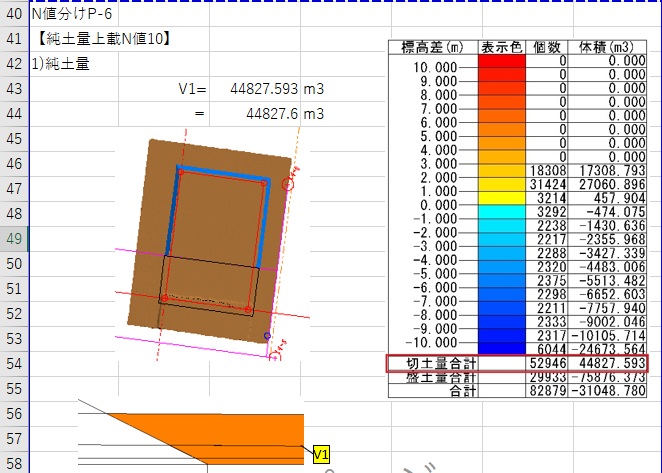
Task: Click the cell containing N値分けP-6
Action: coord(72,14)
